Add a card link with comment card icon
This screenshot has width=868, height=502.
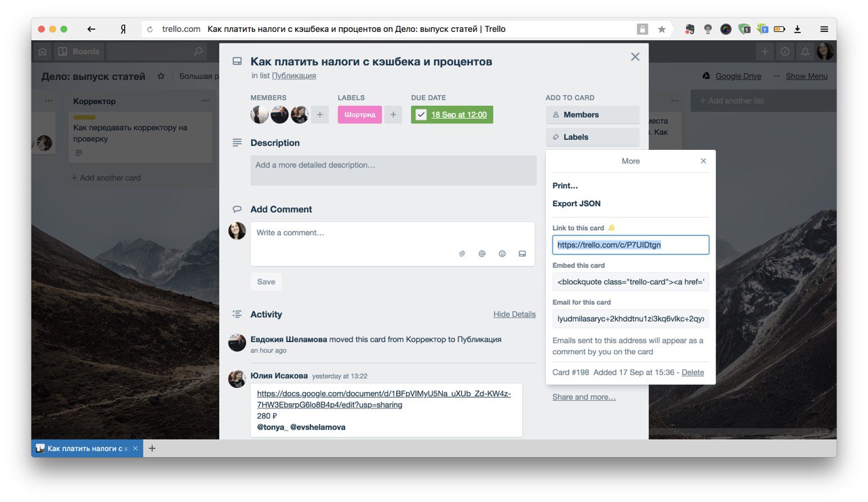click(522, 254)
